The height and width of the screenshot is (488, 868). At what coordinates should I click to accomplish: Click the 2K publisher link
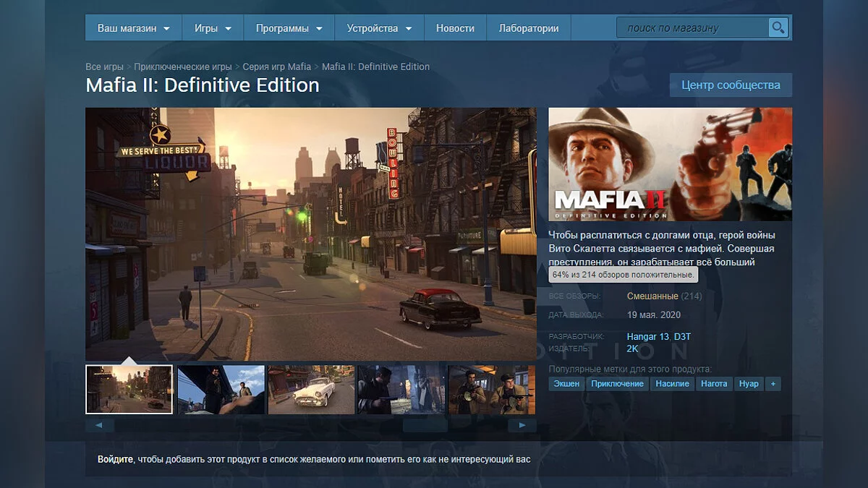coord(632,348)
